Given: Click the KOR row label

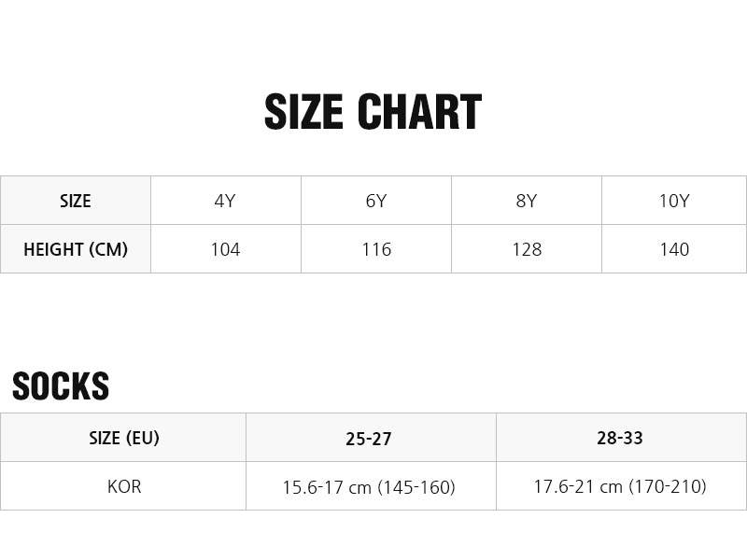Looking at the screenshot, I should (x=123, y=486).
